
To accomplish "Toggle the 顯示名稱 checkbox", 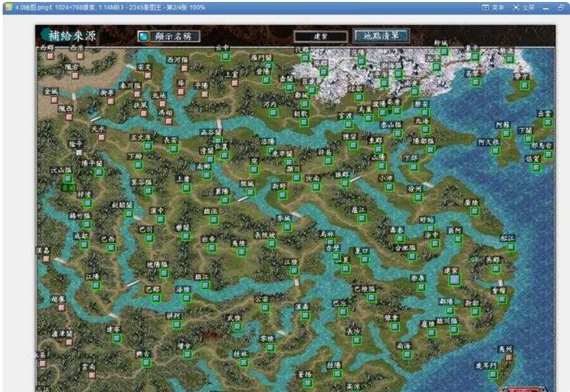I will click(x=143, y=36).
